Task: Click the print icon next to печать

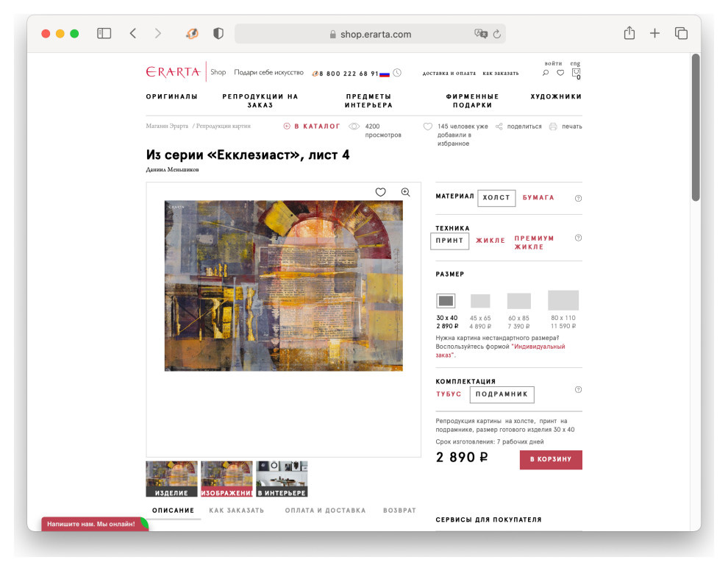Action: (x=553, y=127)
